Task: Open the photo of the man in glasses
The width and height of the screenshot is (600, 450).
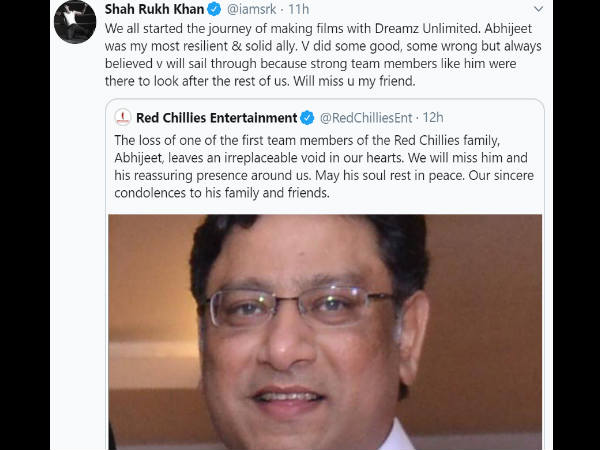Action: tap(325, 330)
